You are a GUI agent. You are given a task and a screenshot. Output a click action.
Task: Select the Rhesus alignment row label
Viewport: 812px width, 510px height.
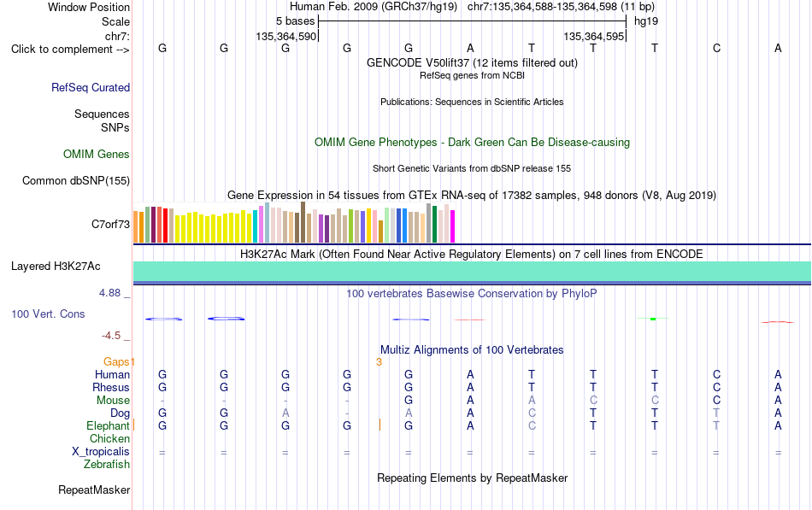[x=111, y=387]
